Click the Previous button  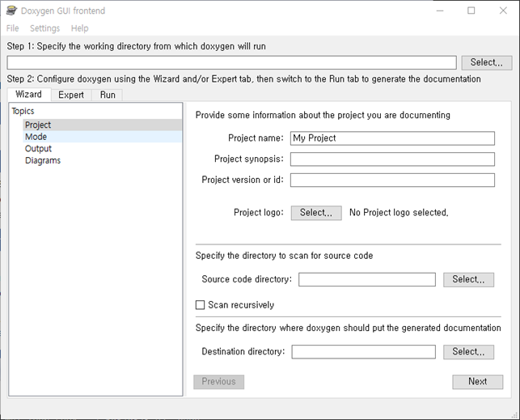click(218, 381)
